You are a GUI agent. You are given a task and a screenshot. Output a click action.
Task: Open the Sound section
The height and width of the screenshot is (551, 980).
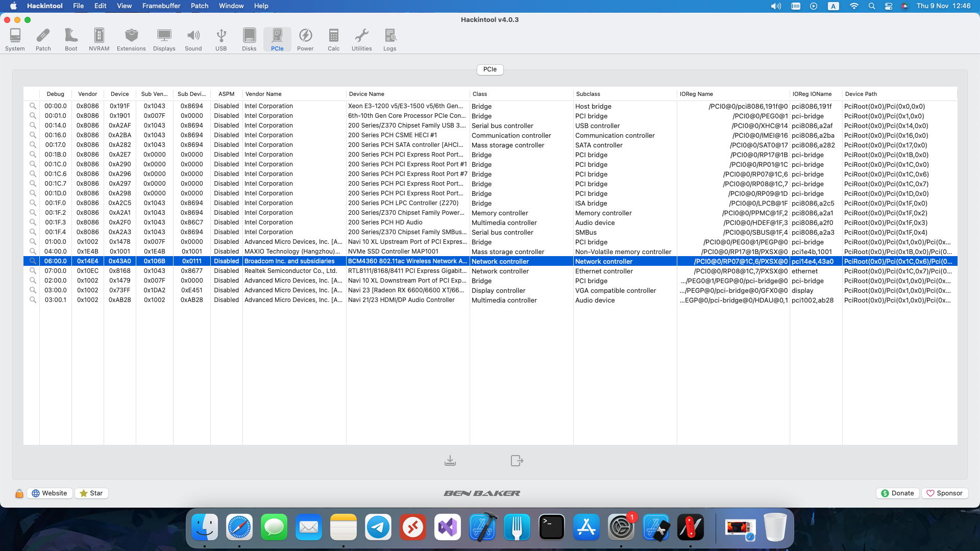[193, 39]
